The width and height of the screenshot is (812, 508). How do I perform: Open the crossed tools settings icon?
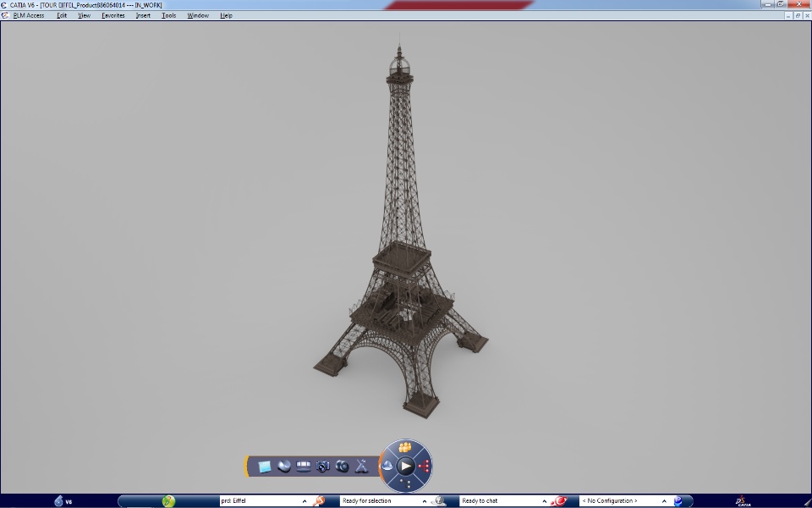click(361, 466)
